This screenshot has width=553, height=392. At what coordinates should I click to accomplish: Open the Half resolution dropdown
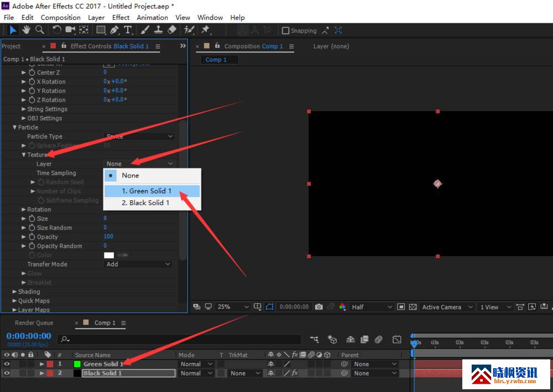click(x=372, y=307)
